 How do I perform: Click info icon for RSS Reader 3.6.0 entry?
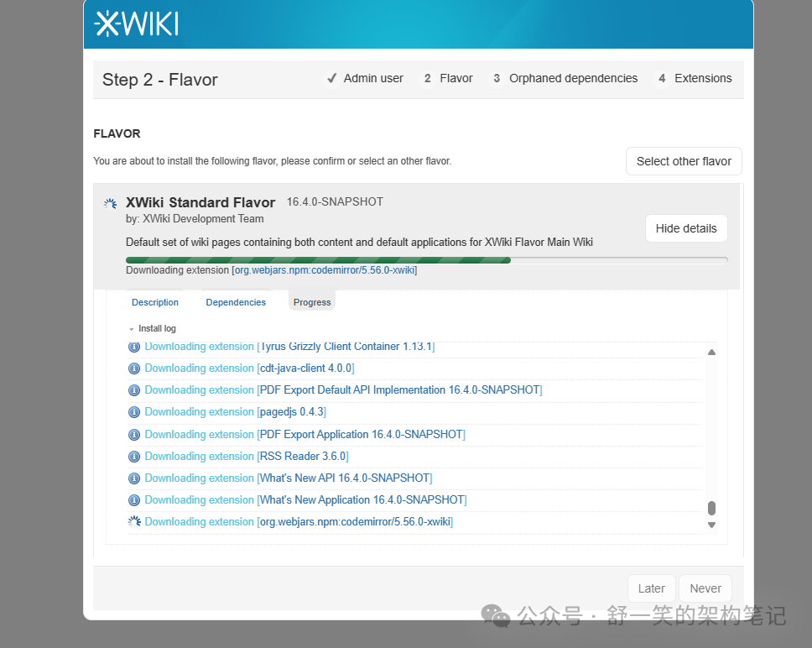tap(134, 457)
